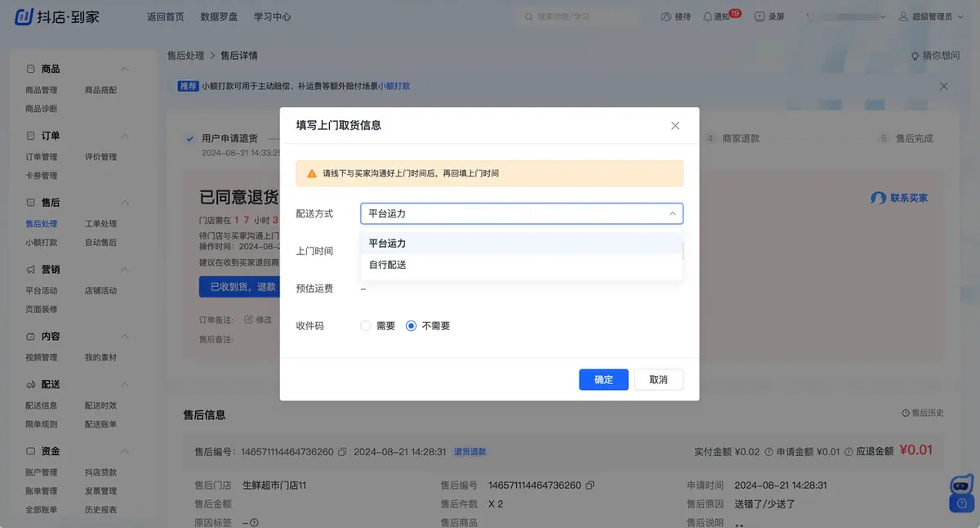The height and width of the screenshot is (528, 980).
Task: Click the 配送 delivery sidebar icon
Action: pyautogui.click(x=30, y=384)
